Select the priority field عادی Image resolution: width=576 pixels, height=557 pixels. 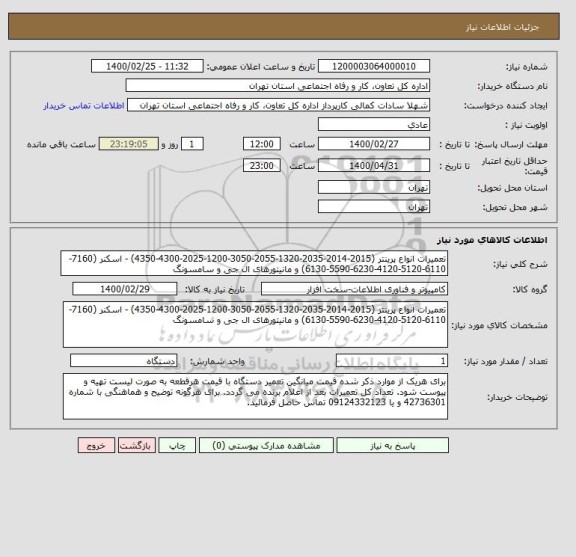coord(374,125)
